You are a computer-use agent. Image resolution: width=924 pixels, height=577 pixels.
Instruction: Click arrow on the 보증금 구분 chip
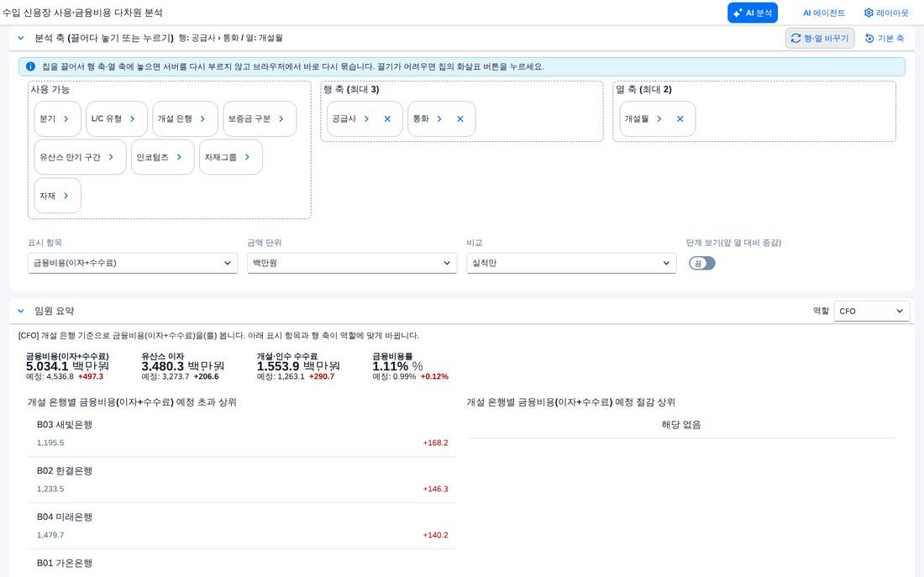click(x=281, y=119)
